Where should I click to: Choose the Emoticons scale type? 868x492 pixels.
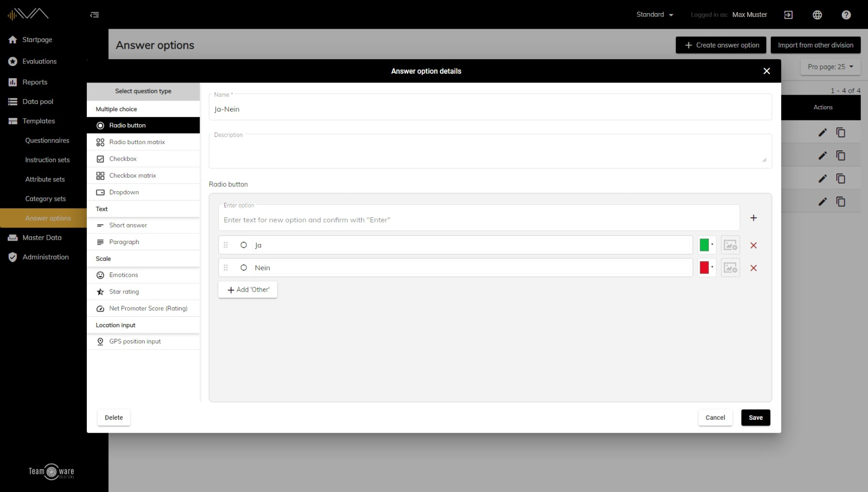point(143,275)
